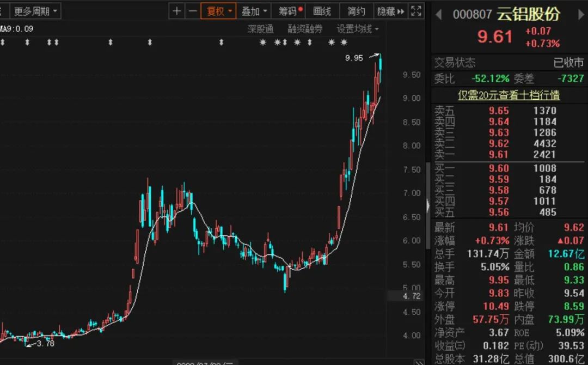Click the 9.95 high price marker arrow
Screen dimensions: 588x365
pyautogui.click(x=373, y=56)
